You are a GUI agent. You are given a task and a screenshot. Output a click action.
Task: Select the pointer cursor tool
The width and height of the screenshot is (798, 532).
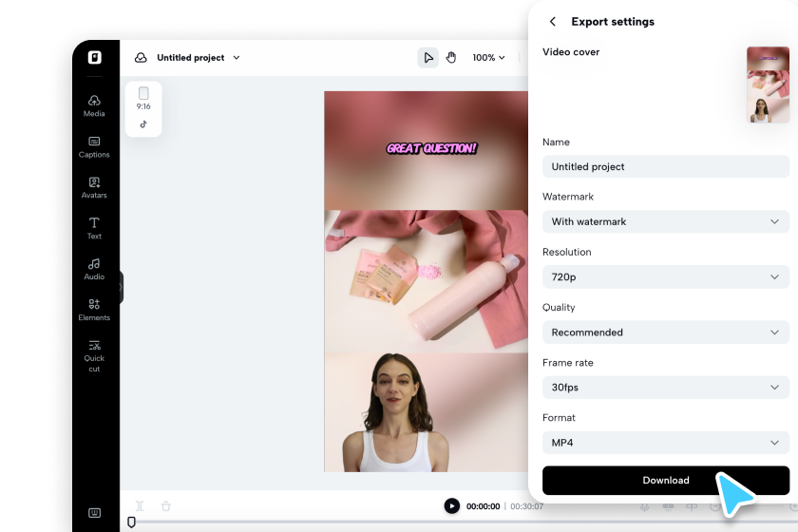(x=428, y=58)
